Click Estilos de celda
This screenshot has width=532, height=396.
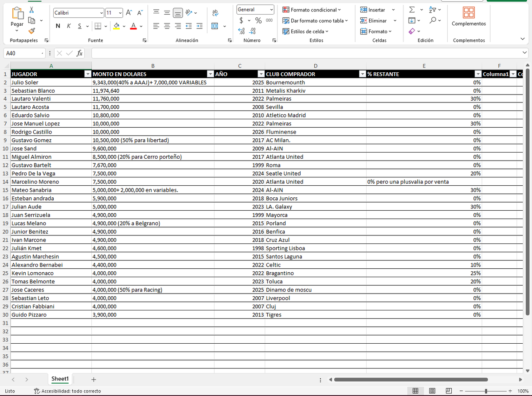pyautogui.click(x=305, y=31)
